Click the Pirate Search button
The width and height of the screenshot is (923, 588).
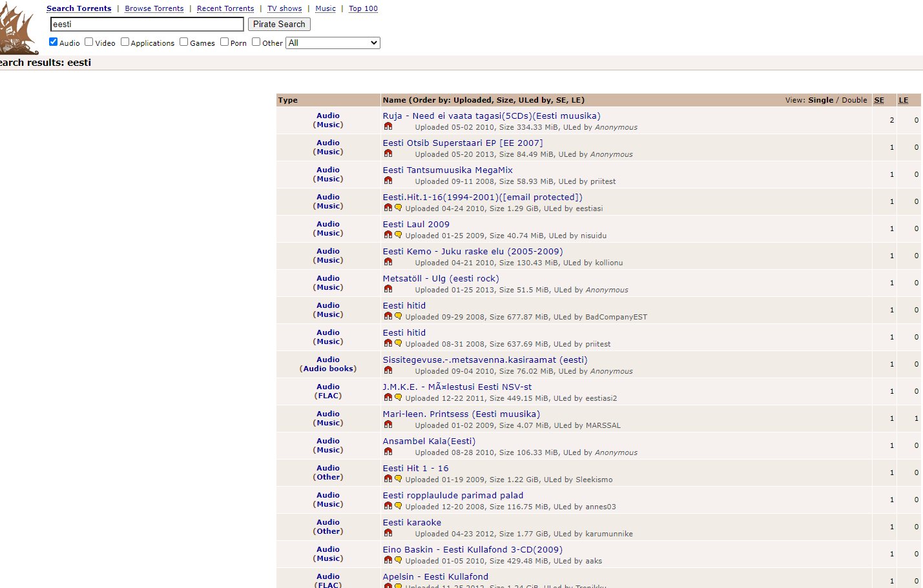tap(279, 24)
